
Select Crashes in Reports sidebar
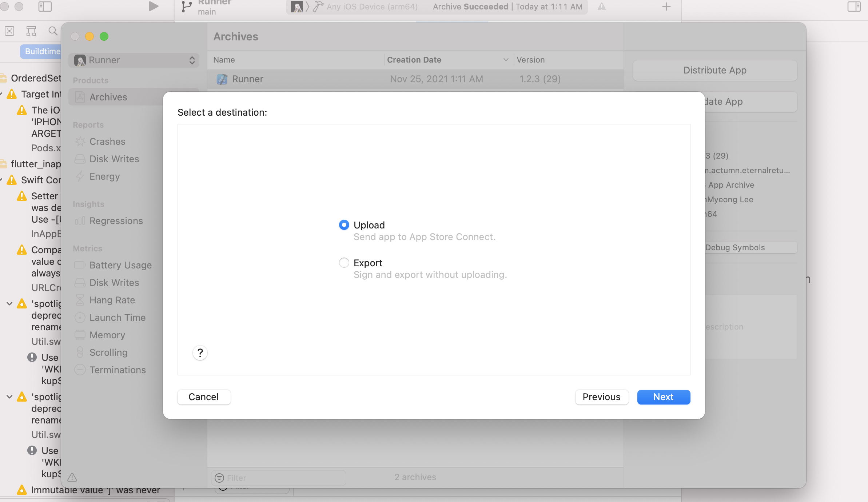click(107, 142)
